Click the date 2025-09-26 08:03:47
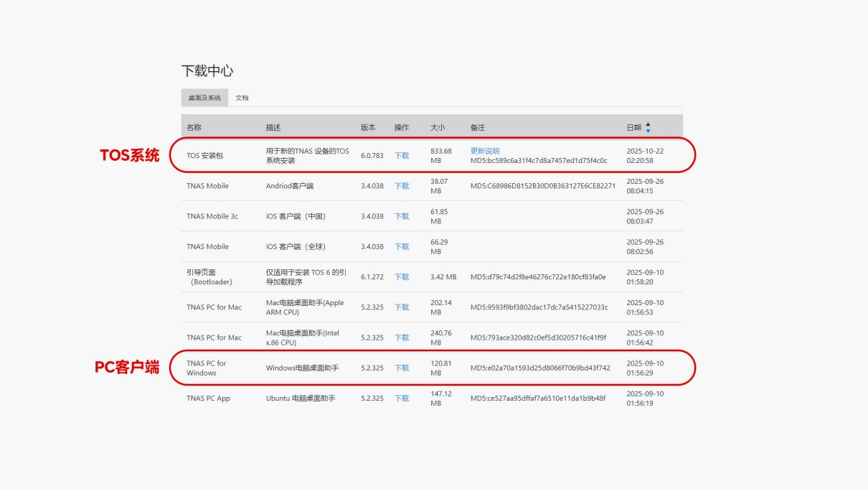This screenshot has height=489, width=868. [645, 216]
